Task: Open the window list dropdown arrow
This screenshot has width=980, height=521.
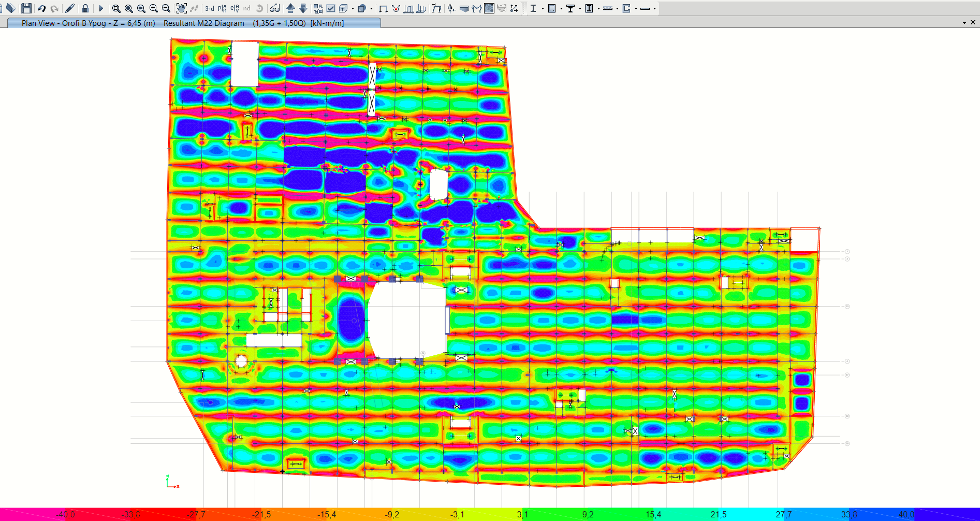Action: (964, 23)
